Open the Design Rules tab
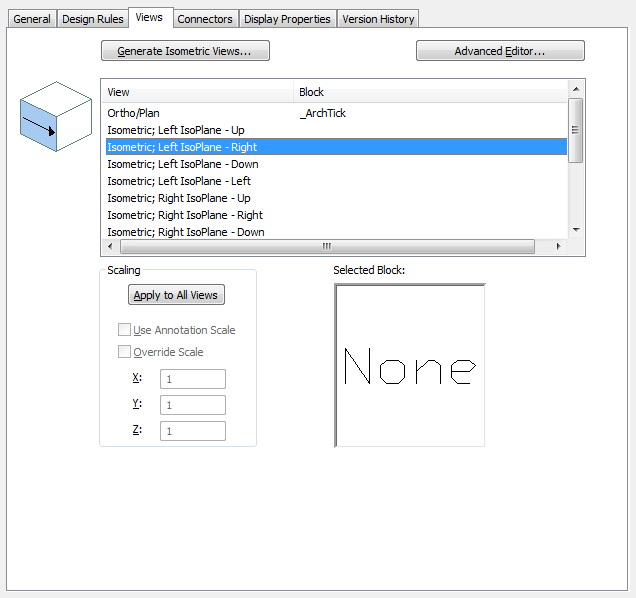636x598 pixels. [92, 19]
